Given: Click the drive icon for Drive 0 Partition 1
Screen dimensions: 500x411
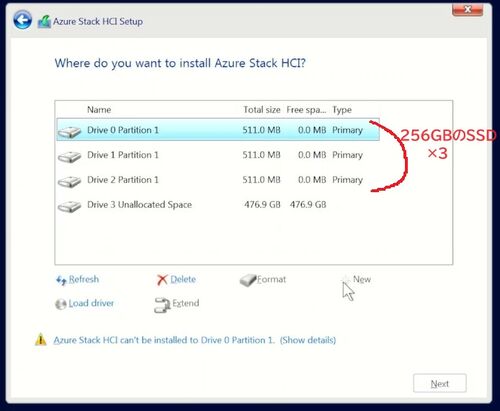Looking at the screenshot, I should [x=69, y=132].
